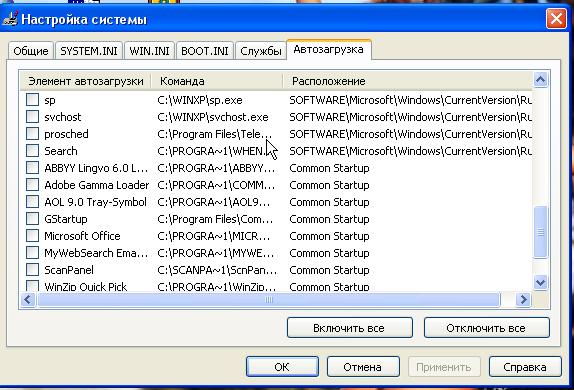The width and height of the screenshot is (574, 390).
Task: Click the horizontal scrollbar left arrow
Action: 28,300
